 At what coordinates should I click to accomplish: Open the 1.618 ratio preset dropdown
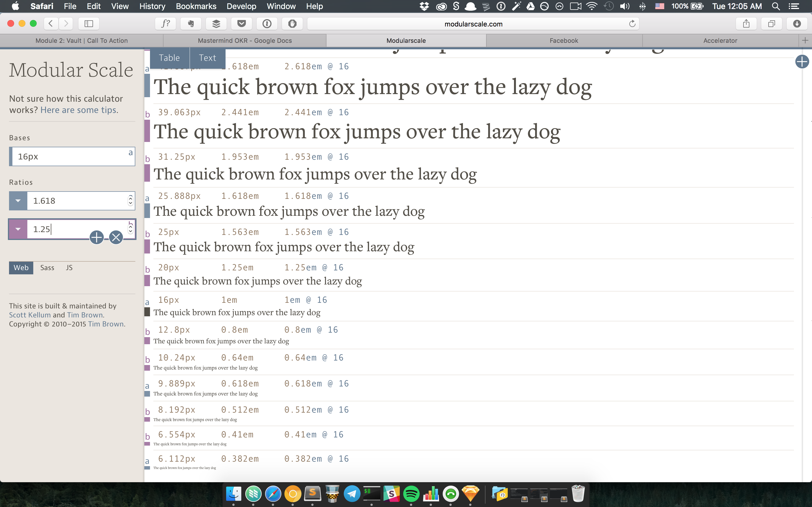click(x=18, y=201)
